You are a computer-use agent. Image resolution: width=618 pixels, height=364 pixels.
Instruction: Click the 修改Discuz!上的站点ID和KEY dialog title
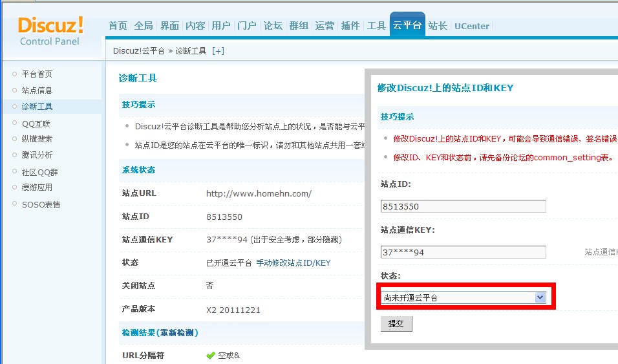(445, 88)
